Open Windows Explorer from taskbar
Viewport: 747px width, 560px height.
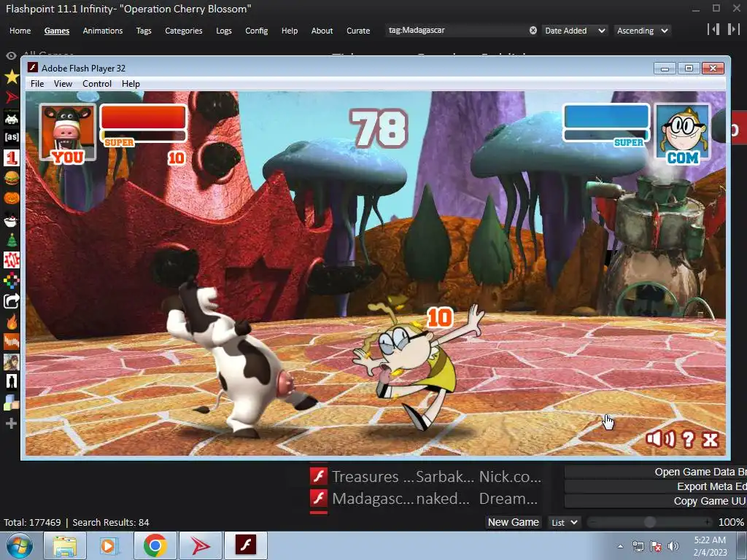point(64,545)
